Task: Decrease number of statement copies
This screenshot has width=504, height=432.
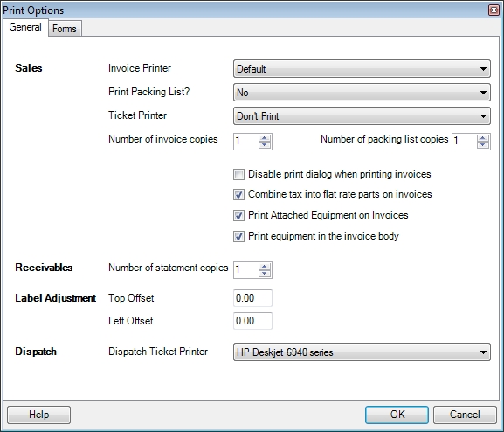Action: 265,274
